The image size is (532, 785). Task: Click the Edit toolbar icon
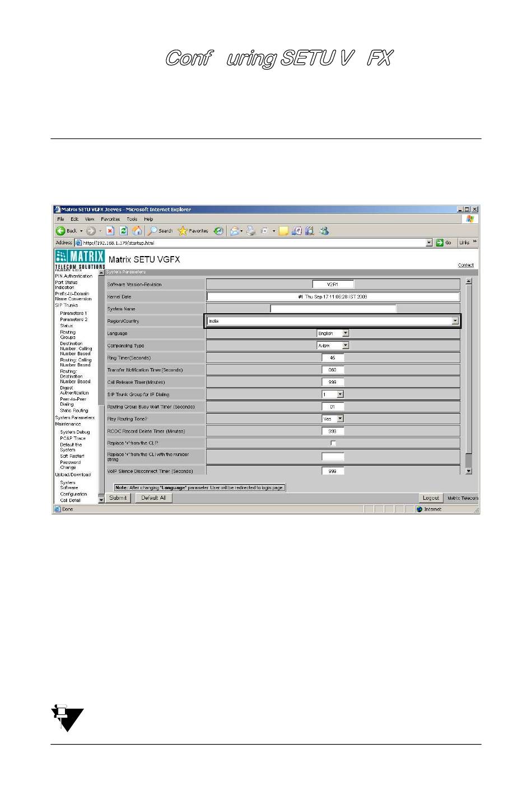265,231
